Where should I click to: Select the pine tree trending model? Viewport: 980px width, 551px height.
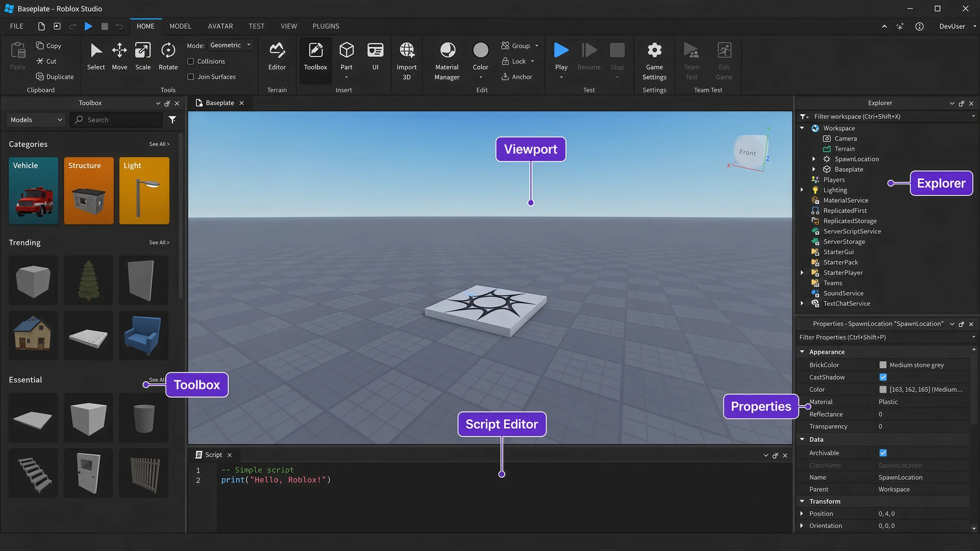click(88, 280)
